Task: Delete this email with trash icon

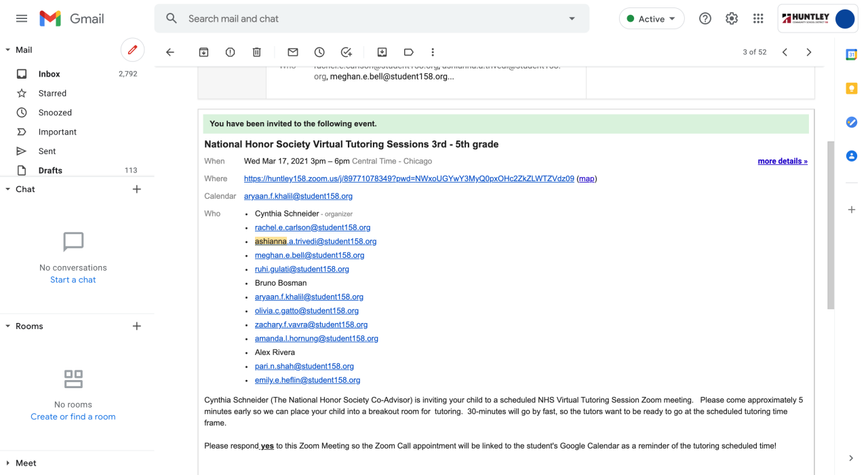Action: click(257, 52)
